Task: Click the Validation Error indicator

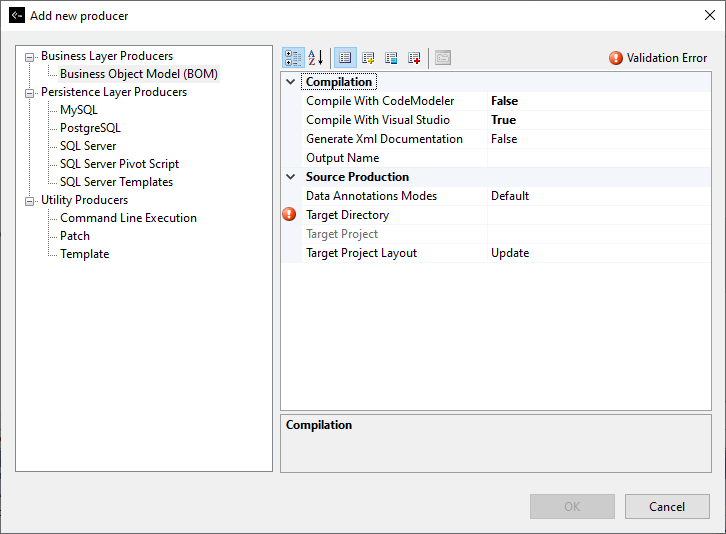Action: click(659, 58)
